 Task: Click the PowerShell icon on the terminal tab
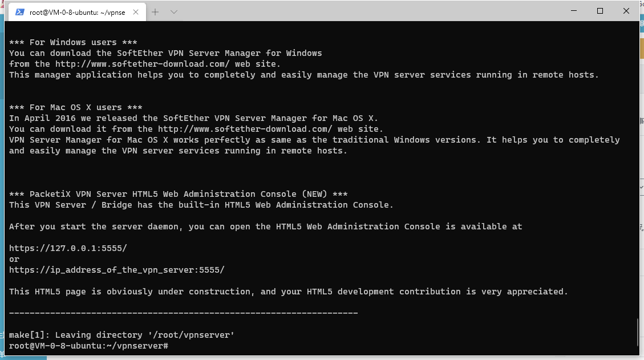[x=20, y=12]
